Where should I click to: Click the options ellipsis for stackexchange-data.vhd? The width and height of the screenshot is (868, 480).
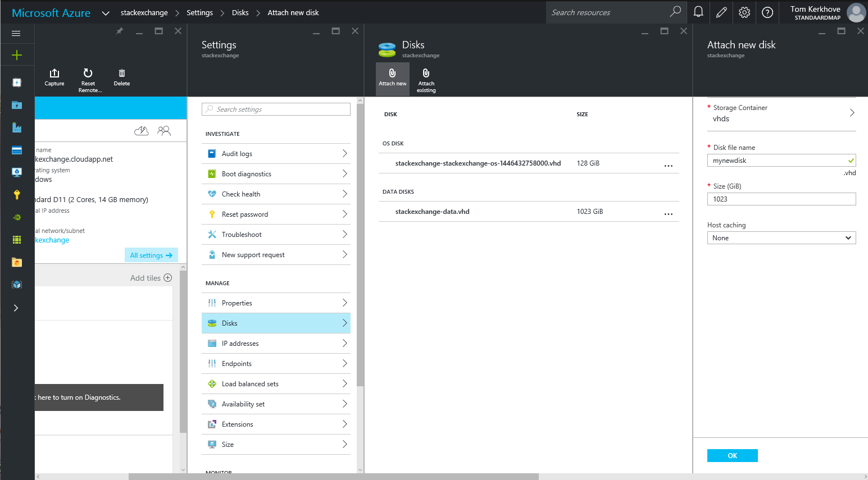tap(668, 213)
